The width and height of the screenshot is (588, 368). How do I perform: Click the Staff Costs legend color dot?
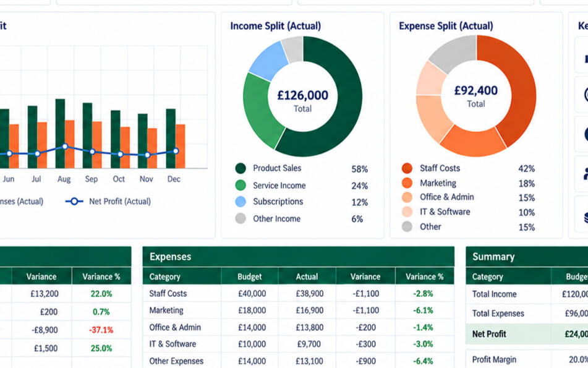tap(407, 168)
